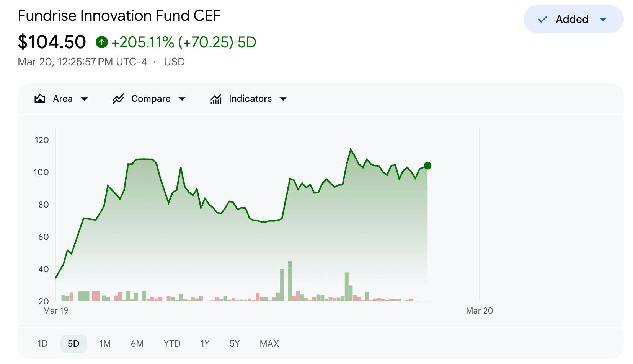Switch to the 6M range
633x364 pixels.
coord(137,344)
